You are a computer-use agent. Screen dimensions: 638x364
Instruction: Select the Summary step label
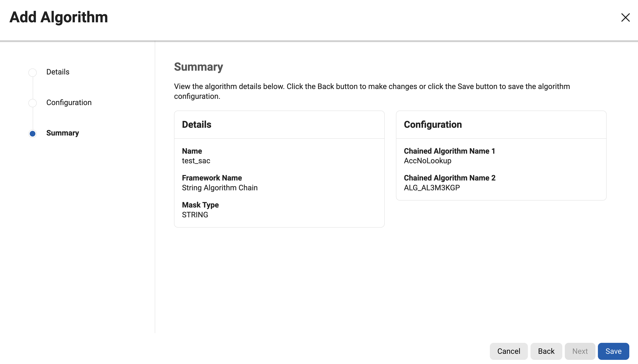pyautogui.click(x=63, y=133)
